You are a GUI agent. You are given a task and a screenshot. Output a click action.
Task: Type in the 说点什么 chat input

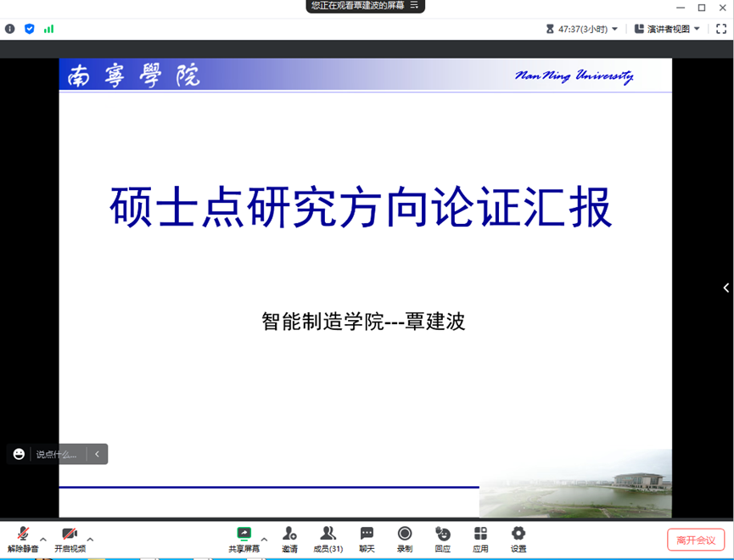pos(56,455)
